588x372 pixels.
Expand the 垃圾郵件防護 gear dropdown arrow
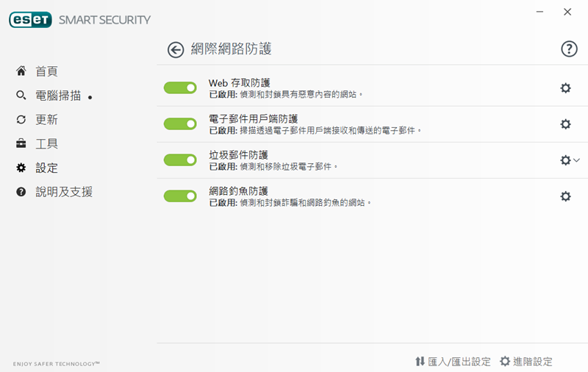(576, 160)
